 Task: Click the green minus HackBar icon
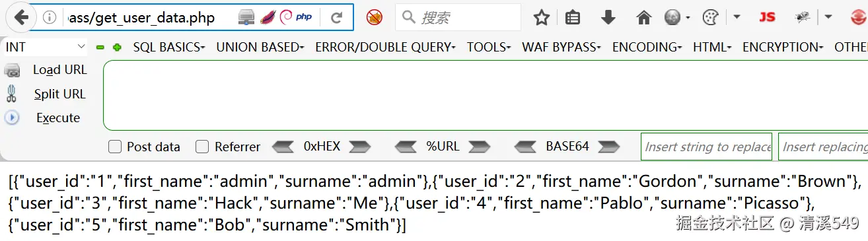[100, 48]
